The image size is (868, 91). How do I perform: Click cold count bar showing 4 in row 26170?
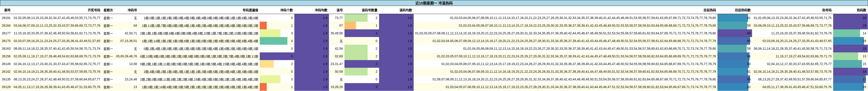pyautogui.click(x=274, y=41)
